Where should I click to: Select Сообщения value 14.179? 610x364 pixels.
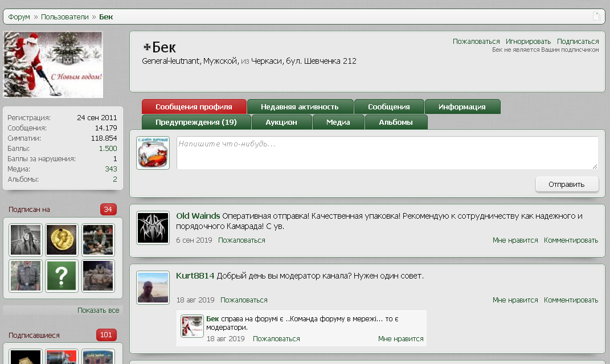(x=106, y=128)
